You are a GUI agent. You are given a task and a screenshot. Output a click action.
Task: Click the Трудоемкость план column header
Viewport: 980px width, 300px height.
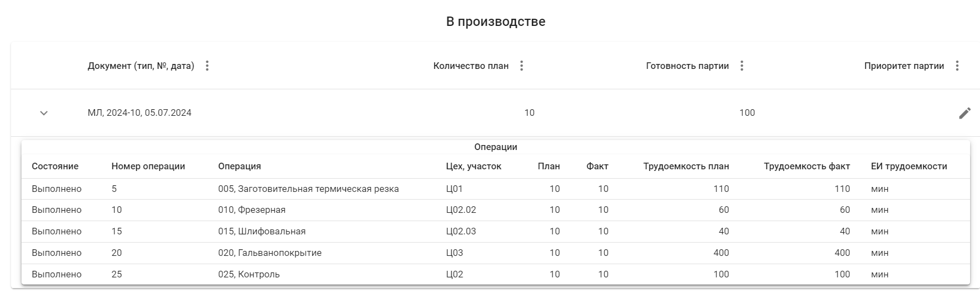coord(686,167)
